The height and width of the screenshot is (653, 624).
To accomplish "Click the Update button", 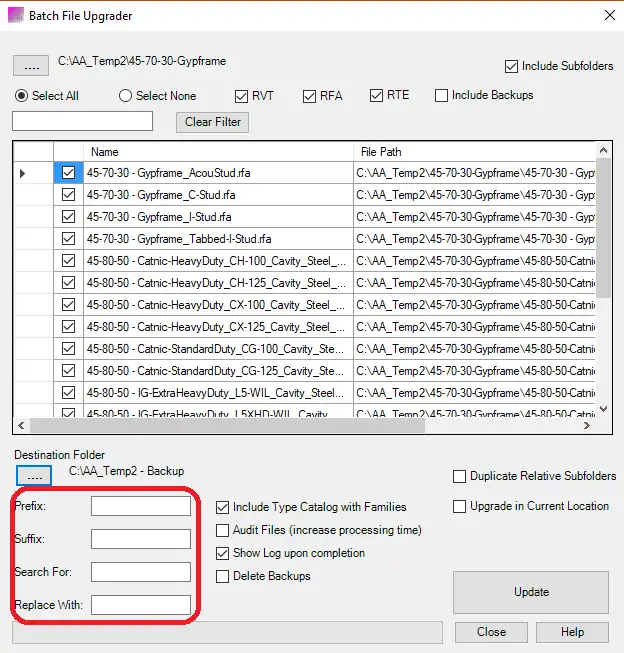I will tap(531, 592).
